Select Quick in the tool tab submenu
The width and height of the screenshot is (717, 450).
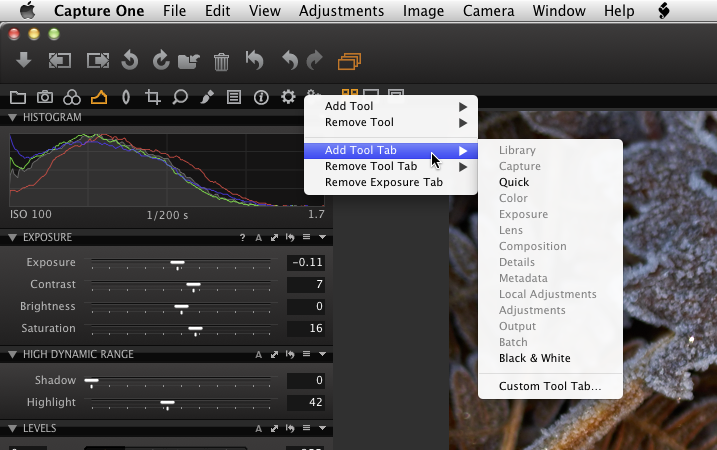coord(550,182)
